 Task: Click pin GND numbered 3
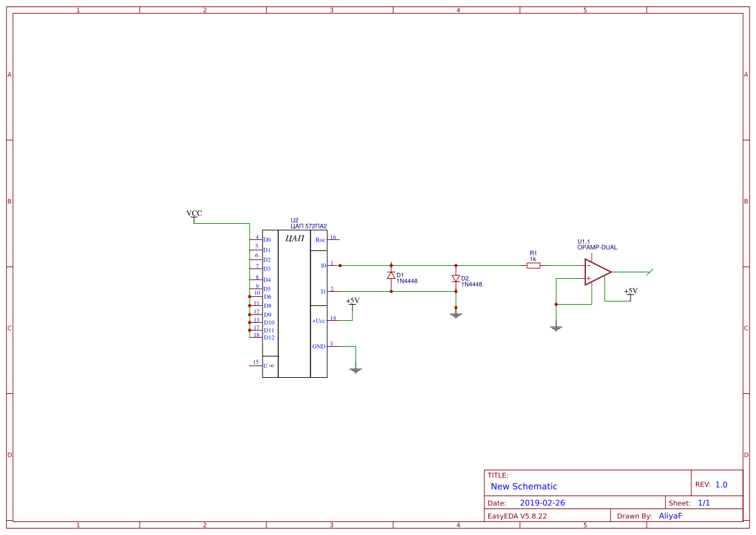(332, 345)
